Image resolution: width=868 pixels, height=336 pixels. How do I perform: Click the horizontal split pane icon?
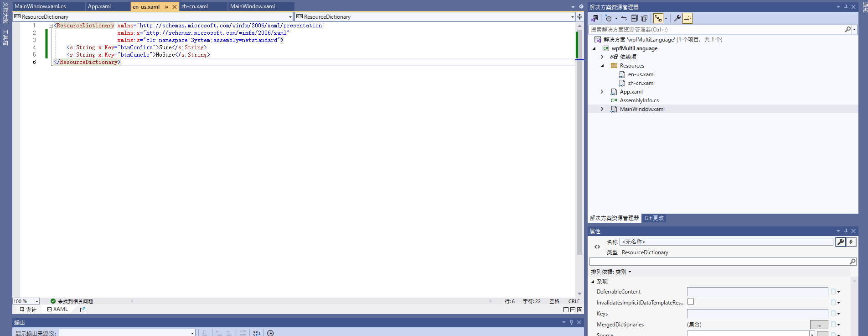(573, 310)
